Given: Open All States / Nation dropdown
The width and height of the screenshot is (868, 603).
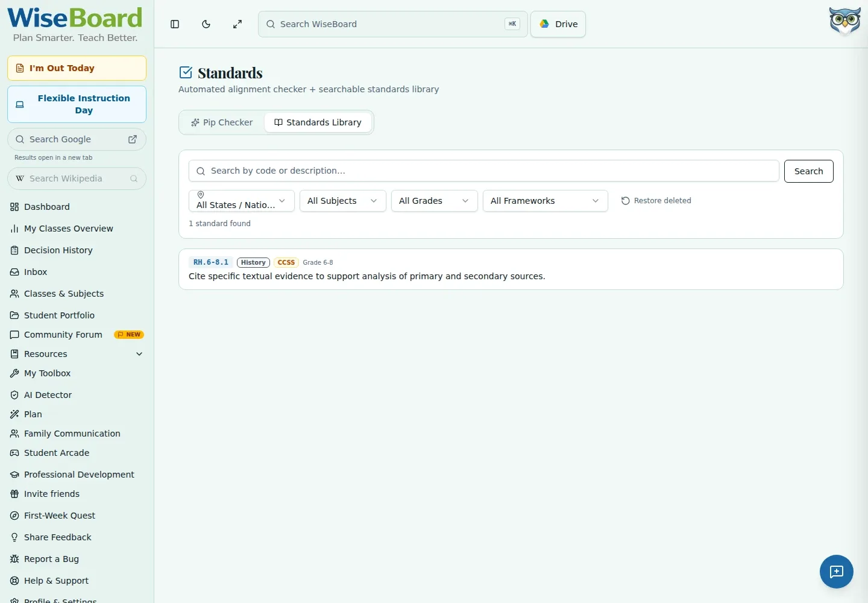Looking at the screenshot, I should pyautogui.click(x=242, y=201).
